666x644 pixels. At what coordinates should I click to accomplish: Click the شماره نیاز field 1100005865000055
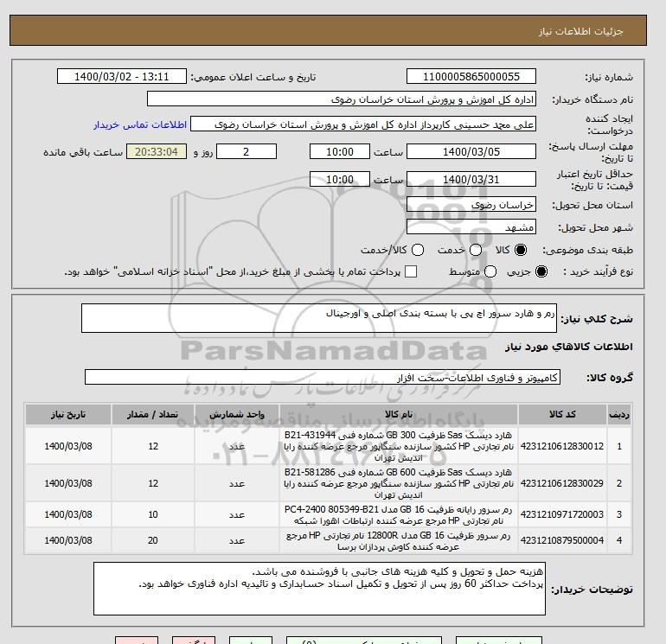[x=471, y=76]
